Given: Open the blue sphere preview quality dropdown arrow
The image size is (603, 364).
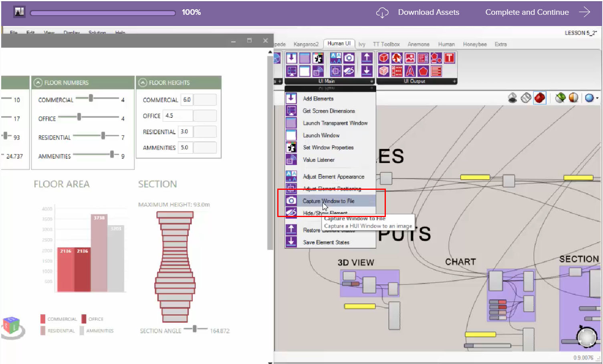Looking at the screenshot, I should click(x=597, y=98).
